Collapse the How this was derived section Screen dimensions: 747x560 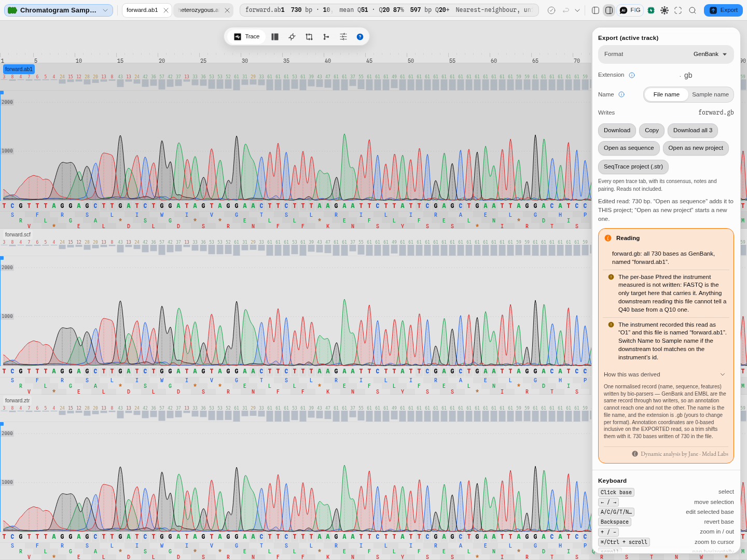(x=666, y=374)
